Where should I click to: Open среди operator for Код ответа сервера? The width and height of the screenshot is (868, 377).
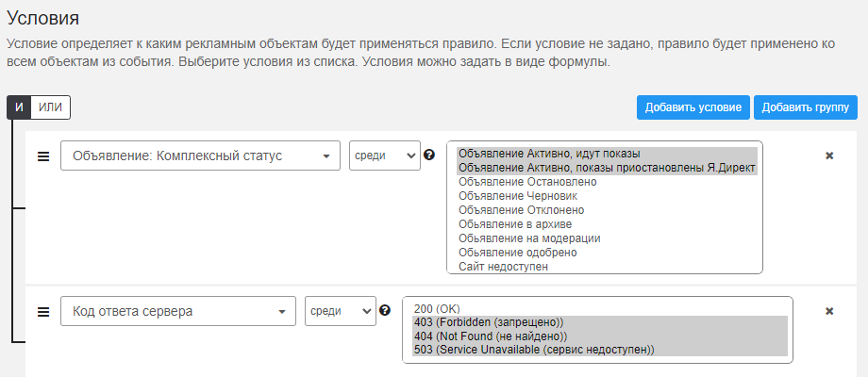(x=341, y=311)
